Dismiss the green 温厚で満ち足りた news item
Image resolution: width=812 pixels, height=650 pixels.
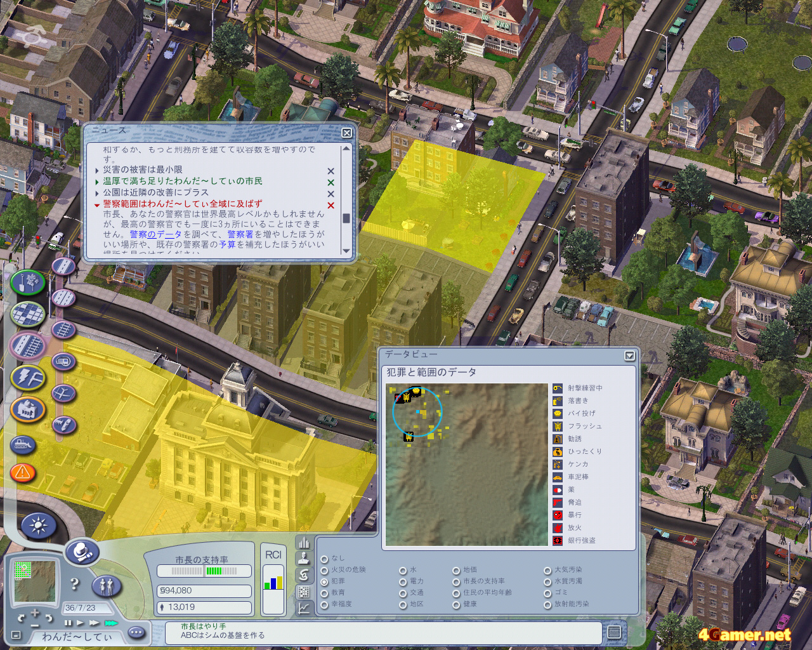331,183
